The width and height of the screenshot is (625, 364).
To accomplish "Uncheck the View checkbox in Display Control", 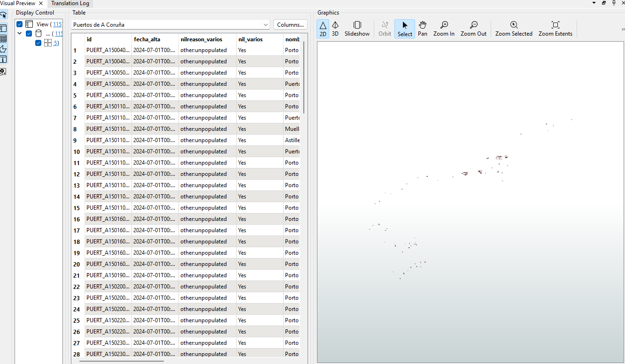I will coord(20,24).
